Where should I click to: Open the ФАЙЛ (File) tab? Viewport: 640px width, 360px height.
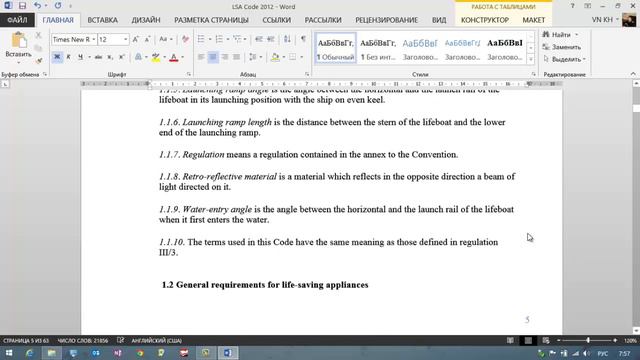pos(17,20)
